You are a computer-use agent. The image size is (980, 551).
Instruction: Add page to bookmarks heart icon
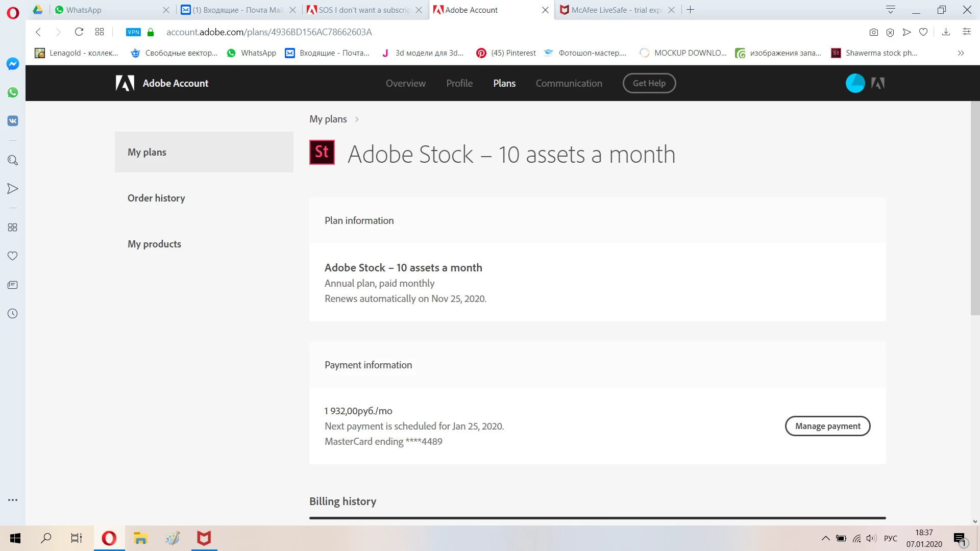click(923, 32)
